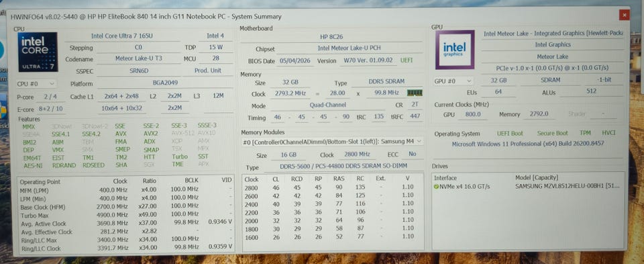Select the 2600 row in timing table
The width and height of the screenshot is (644, 264).
[x=333, y=196]
